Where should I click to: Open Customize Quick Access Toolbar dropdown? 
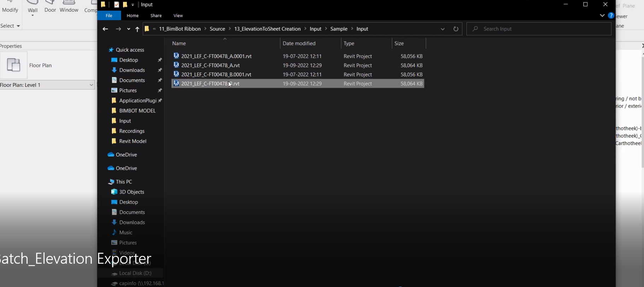coord(133,5)
